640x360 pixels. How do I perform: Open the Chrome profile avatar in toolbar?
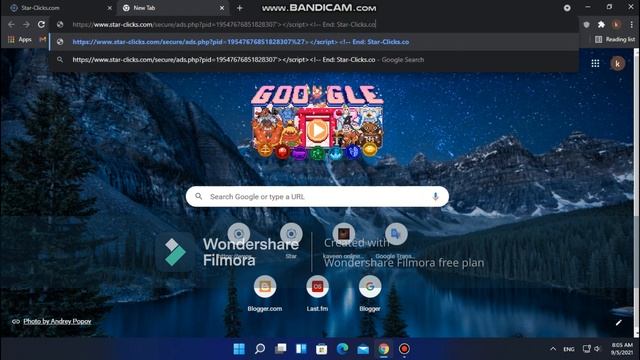click(x=616, y=24)
